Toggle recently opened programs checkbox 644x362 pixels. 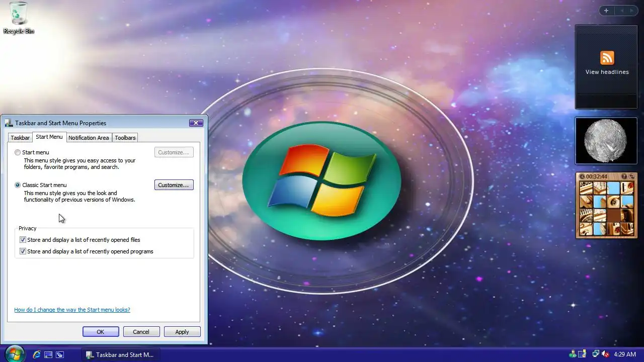[23, 251]
